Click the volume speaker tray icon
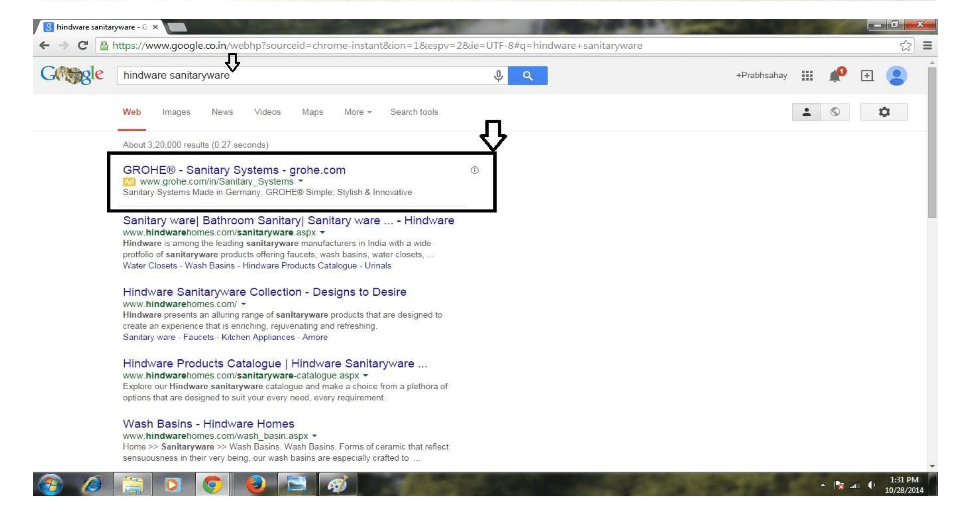 (x=871, y=485)
